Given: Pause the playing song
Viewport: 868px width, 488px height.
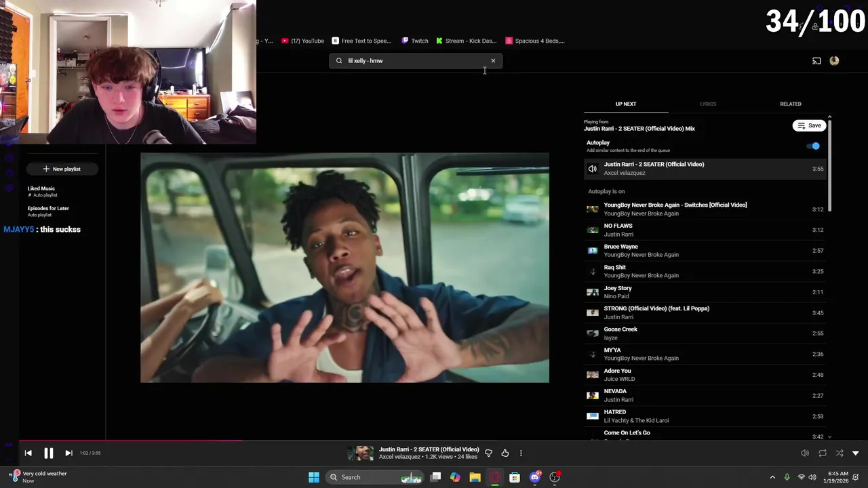Looking at the screenshot, I should pos(49,453).
